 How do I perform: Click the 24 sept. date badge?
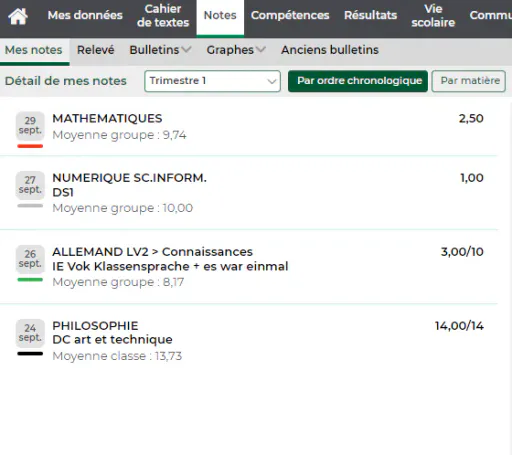(x=30, y=333)
